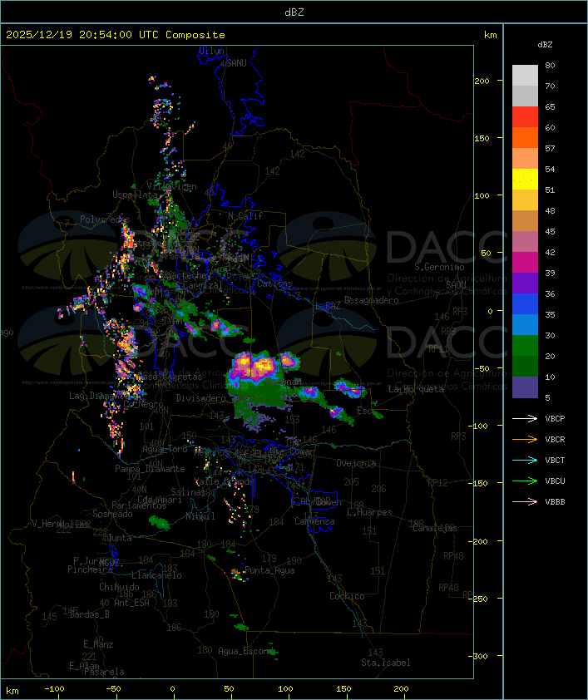
Task: Pick the royal blue 35-36 dBZ swatch
Action: tap(525, 304)
